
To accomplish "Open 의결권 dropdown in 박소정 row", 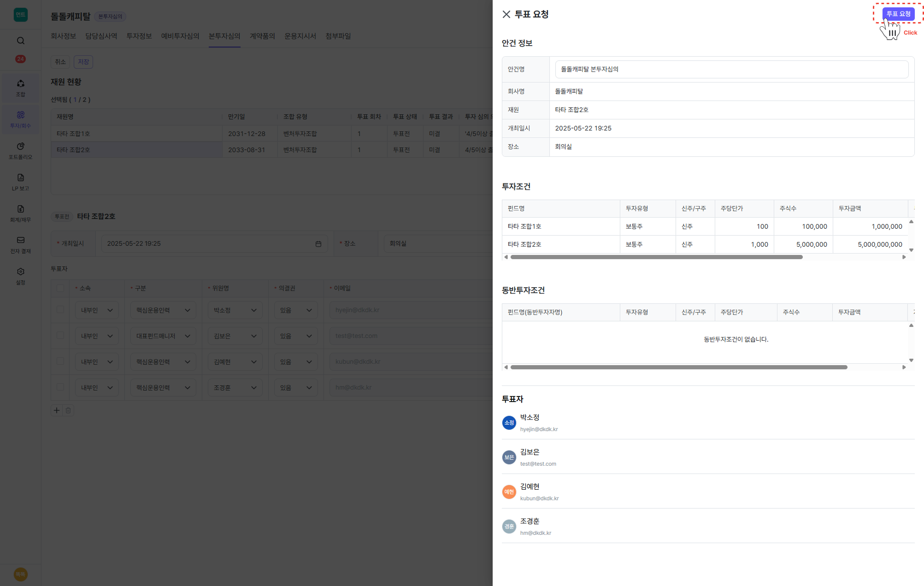I will pyautogui.click(x=296, y=310).
